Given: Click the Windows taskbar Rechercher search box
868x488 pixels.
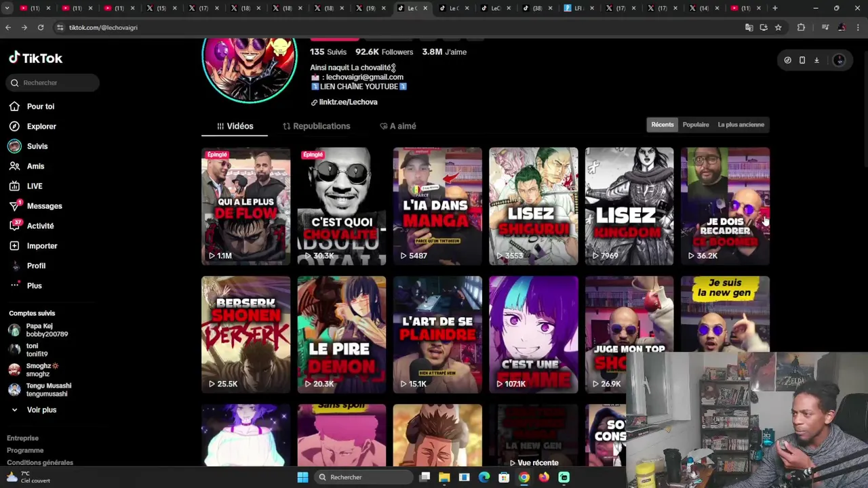Looking at the screenshot, I should point(364,477).
